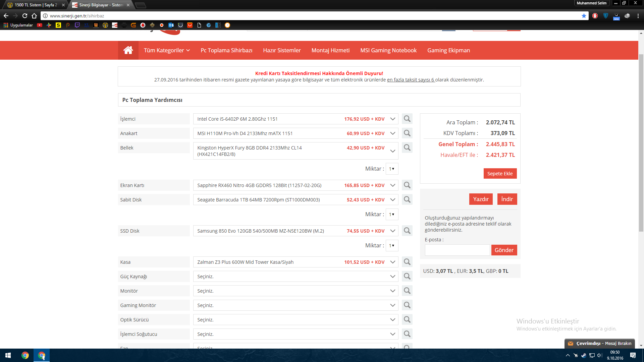Click the home icon in navigation bar
Image resolution: width=644 pixels, height=362 pixels.
coord(128,50)
